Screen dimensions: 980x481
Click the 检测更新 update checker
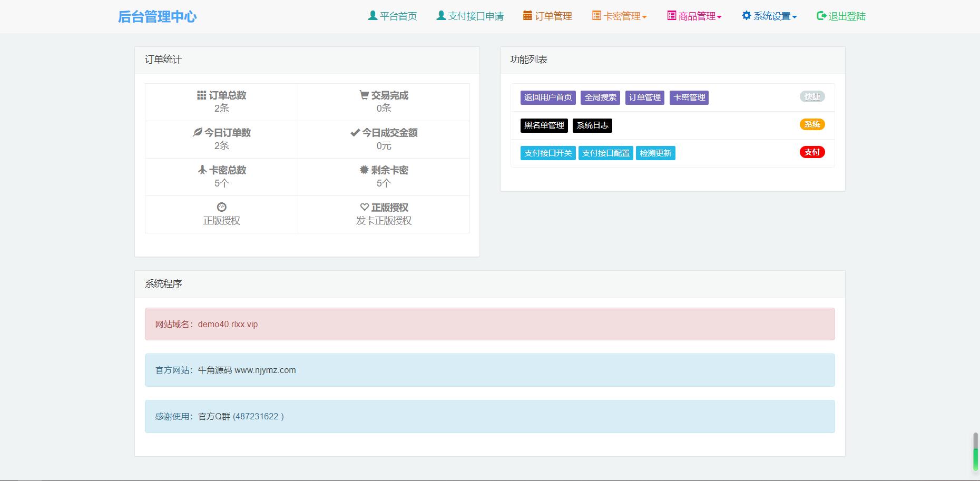click(x=655, y=153)
